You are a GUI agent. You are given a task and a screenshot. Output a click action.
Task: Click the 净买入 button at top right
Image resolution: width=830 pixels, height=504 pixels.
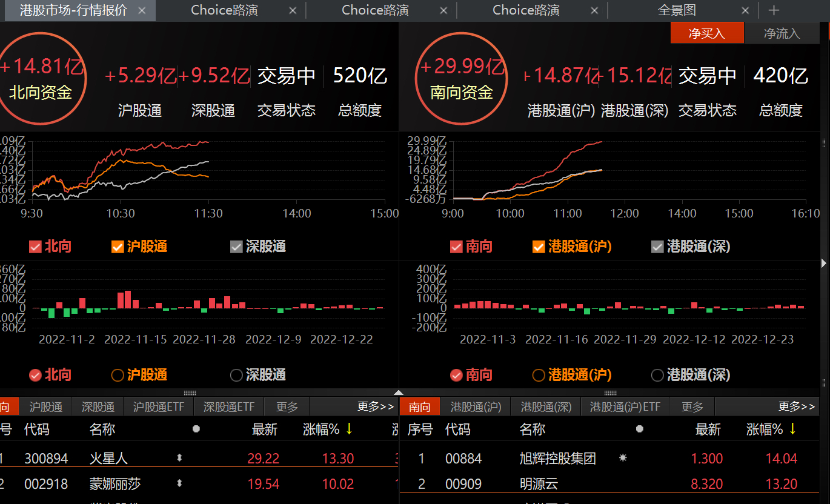[x=706, y=33]
